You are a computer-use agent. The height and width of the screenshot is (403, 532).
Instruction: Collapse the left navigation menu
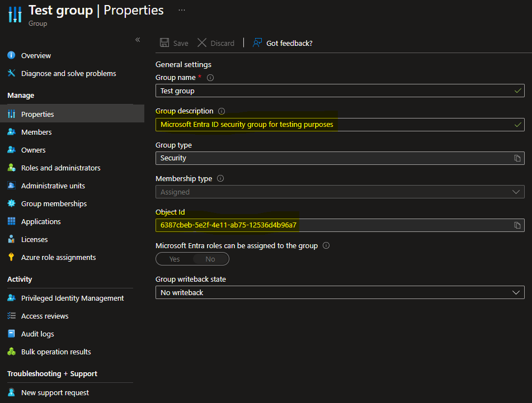click(138, 39)
